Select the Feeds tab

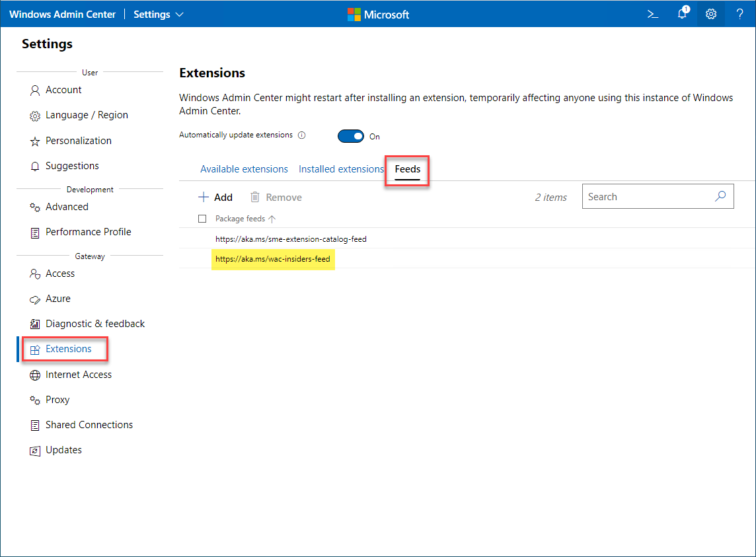(408, 169)
